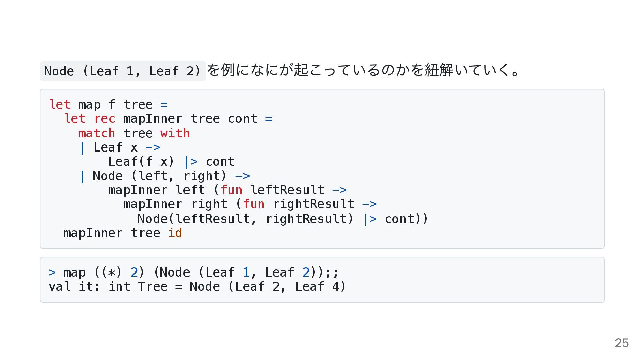The width and height of the screenshot is (644, 362).
Task: Click the slide page number 25
Action: [x=622, y=343]
